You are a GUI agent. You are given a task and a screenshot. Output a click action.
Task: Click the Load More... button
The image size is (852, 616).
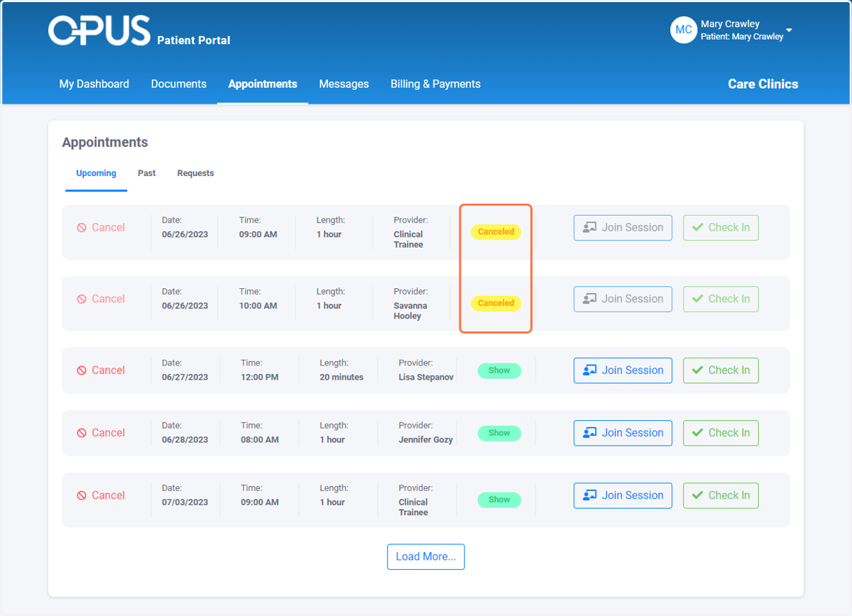pos(426,556)
